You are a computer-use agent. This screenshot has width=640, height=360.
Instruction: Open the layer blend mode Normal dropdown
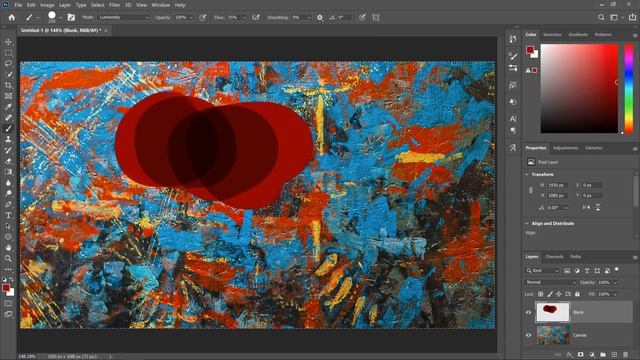[550, 282]
